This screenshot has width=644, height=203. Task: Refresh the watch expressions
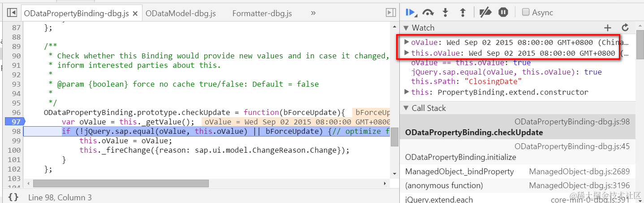pos(625,28)
